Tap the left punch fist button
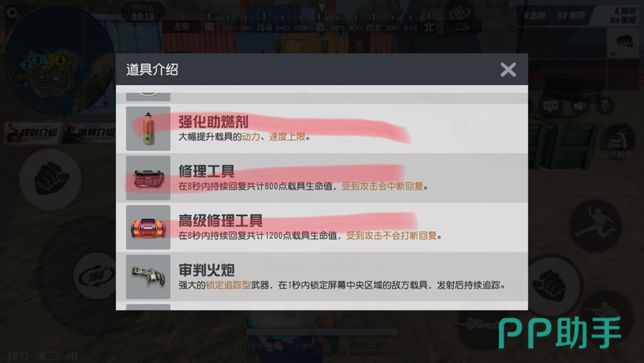Image resolution: width=644 pixels, height=363 pixels. [51, 180]
